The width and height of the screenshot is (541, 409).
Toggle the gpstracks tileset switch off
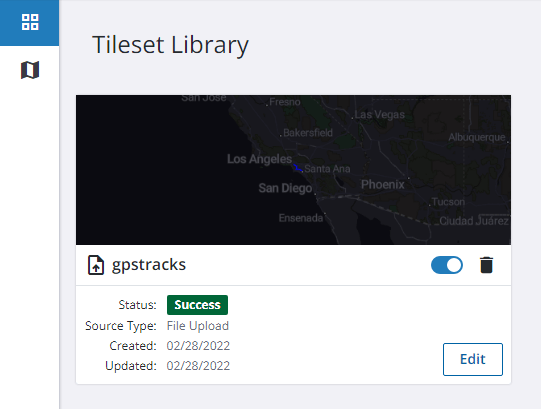[x=447, y=265]
